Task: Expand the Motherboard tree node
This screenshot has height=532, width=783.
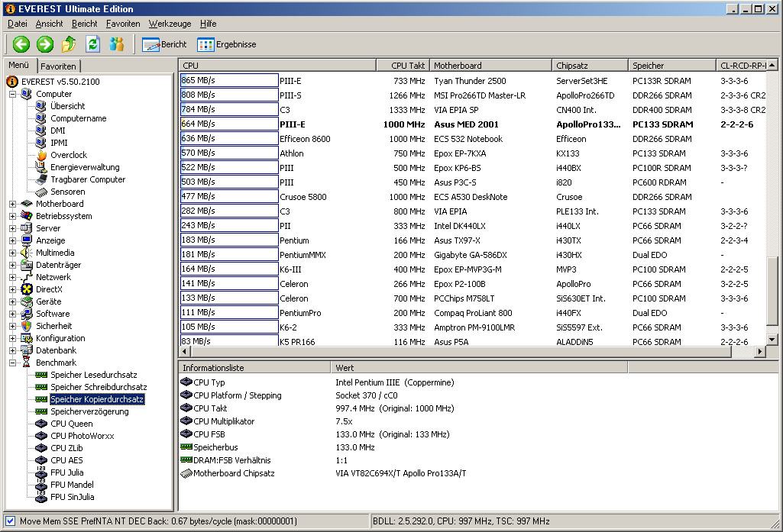Action: pyautogui.click(x=13, y=204)
